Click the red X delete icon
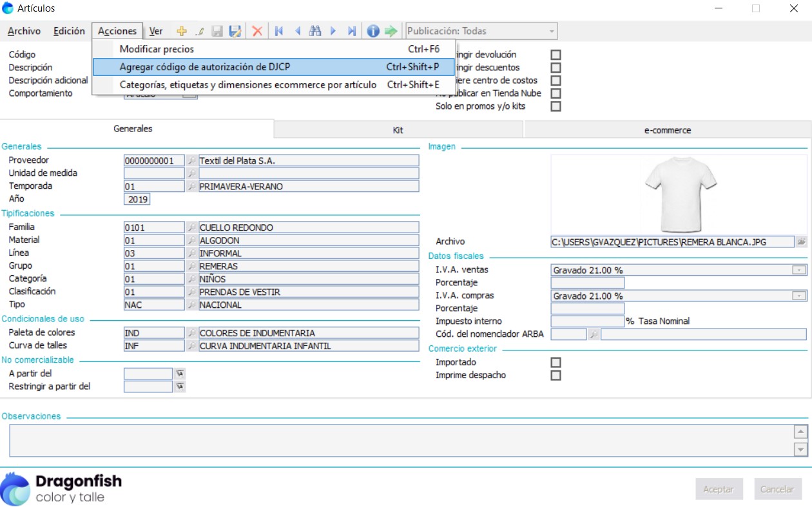 tap(257, 31)
